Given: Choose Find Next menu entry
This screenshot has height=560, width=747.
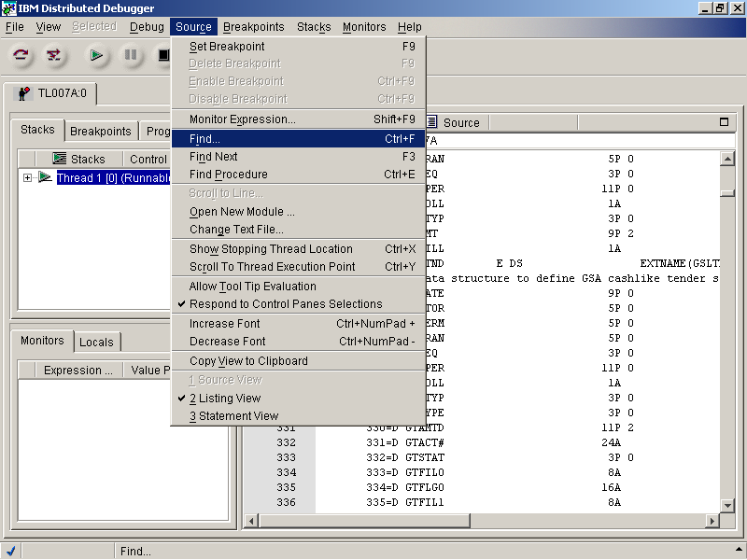Looking at the screenshot, I should coord(298,156).
